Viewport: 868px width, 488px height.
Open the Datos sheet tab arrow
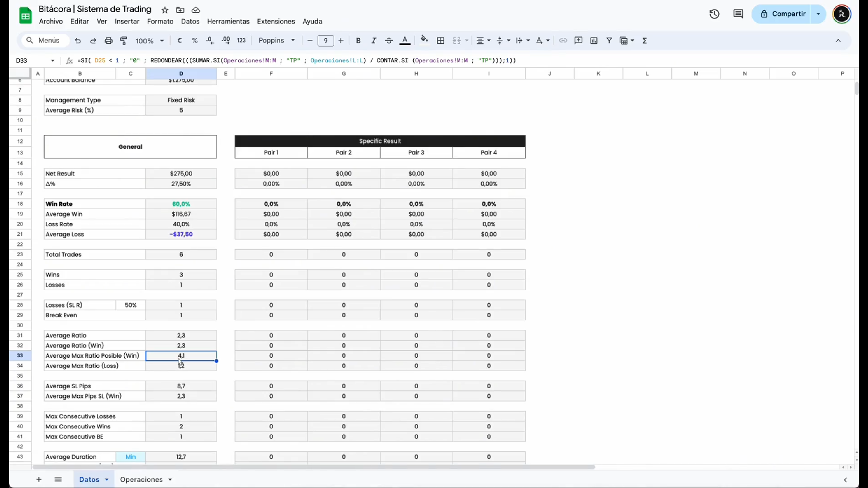point(107,479)
